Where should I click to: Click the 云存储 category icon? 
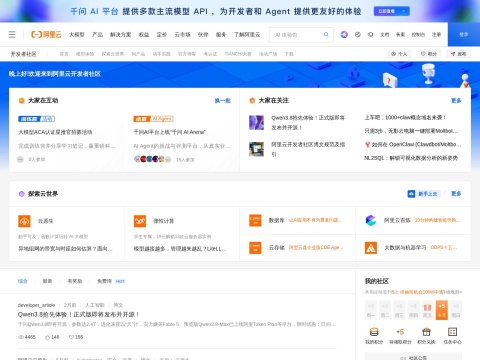point(255,248)
